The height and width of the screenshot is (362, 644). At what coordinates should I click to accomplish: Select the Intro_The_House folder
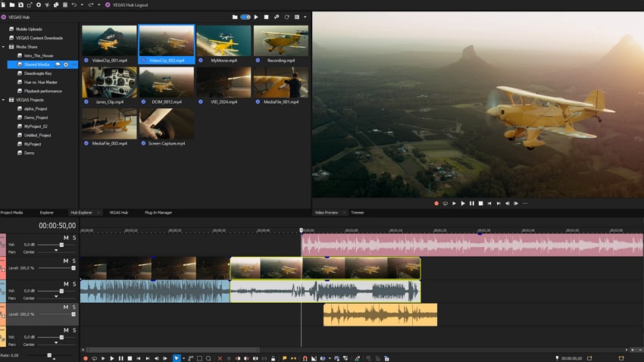pyautogui.click(x=38, y=55)
